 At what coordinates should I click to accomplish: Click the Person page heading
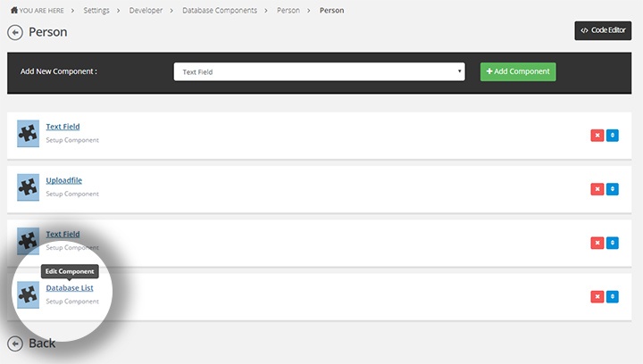[47, 32]
